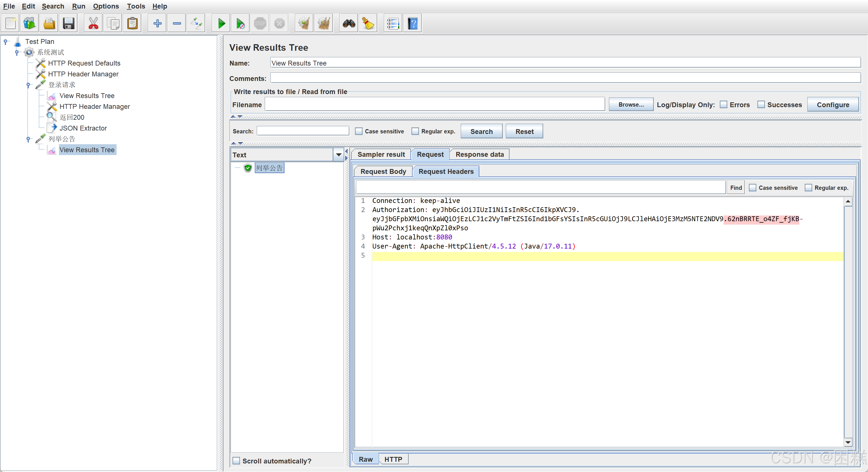Open the Text renderer dropdown
Screen dimensions: 868x472
pos(338,155)
